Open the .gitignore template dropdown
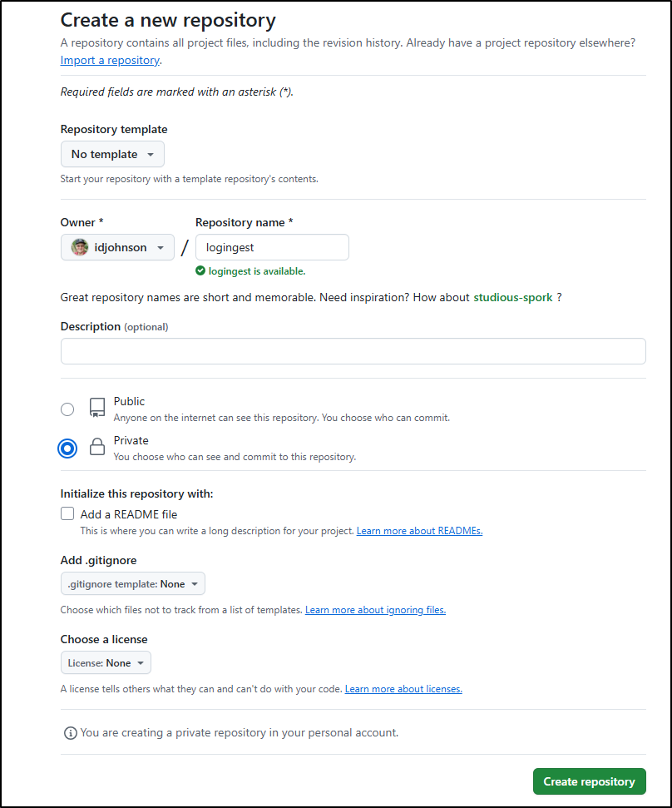672x808 pixels. 133,584
